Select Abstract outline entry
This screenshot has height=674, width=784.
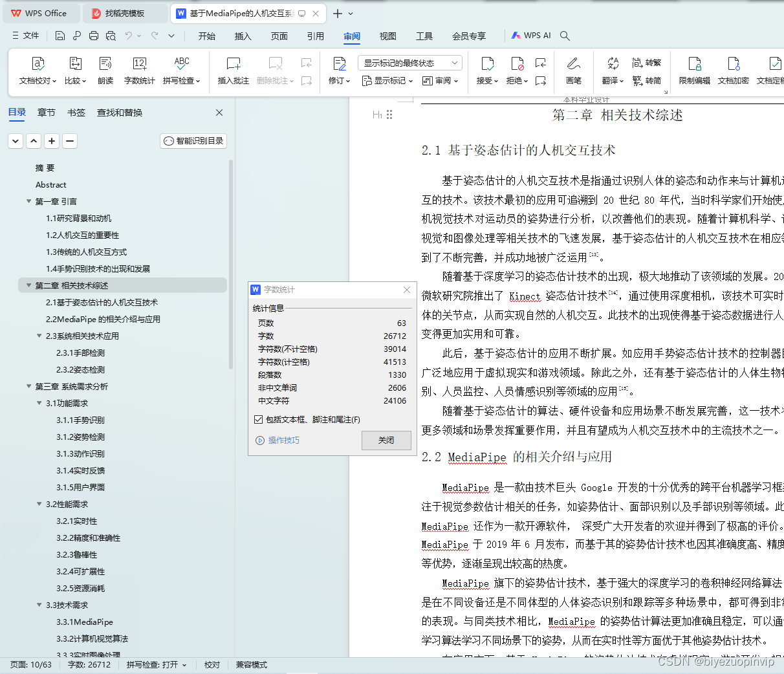tap(51, 184)
